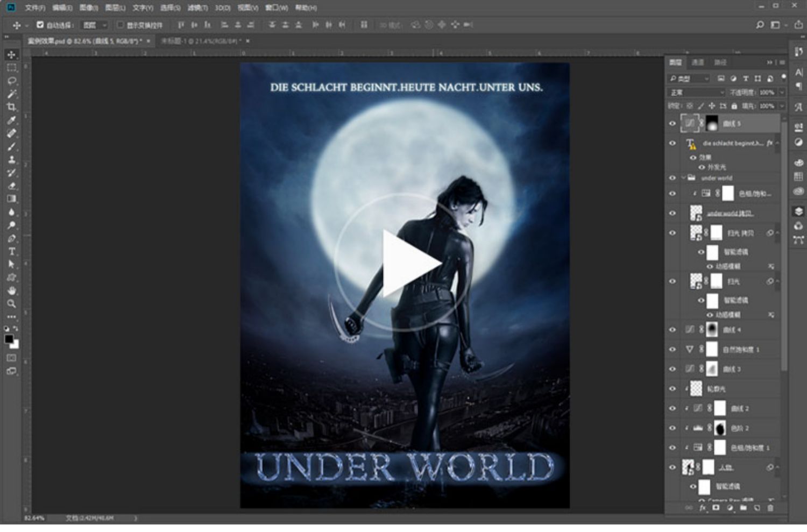Select the History Brush tool
The width and height of the screenshot is (807, 532).
tap(11, 173)
